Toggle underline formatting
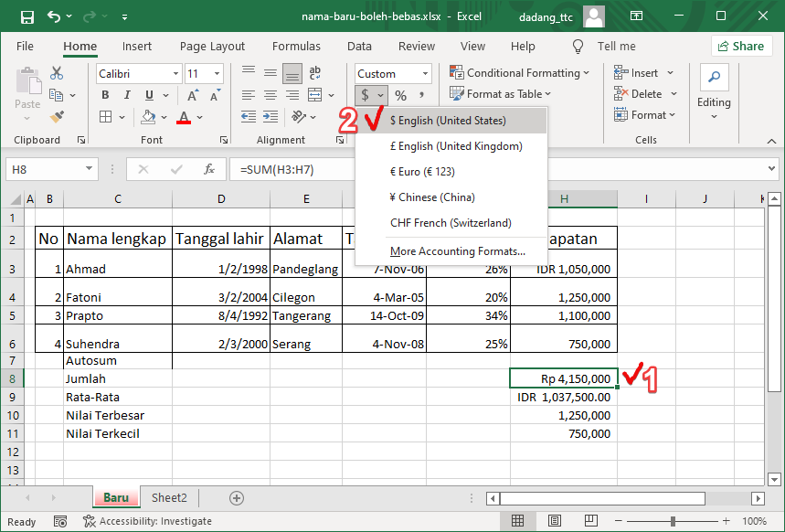This screenshot has width=785, height=532. 148,94
